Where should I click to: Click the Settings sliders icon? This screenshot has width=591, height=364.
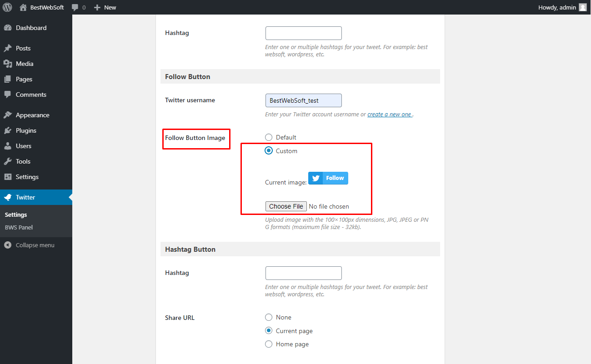click(x=8, y=177)
